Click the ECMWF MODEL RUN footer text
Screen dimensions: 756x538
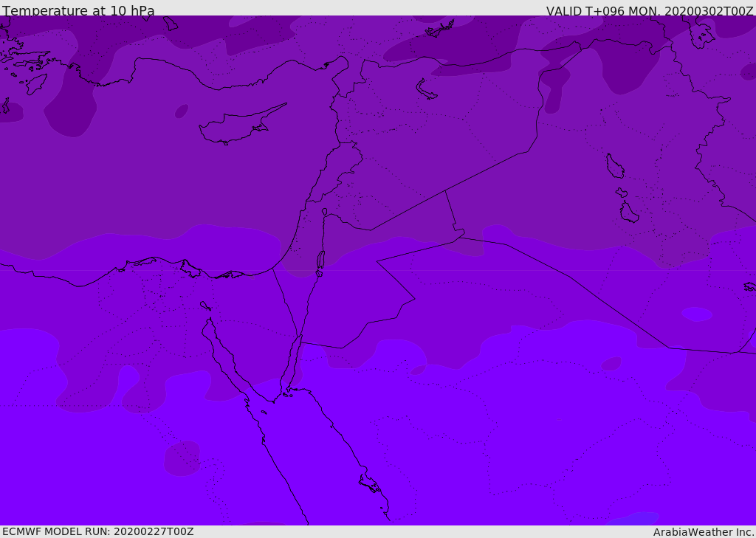97,531
